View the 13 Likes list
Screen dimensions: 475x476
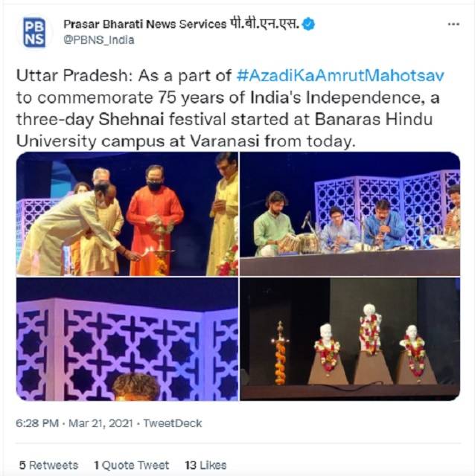(x=205, y=465)
